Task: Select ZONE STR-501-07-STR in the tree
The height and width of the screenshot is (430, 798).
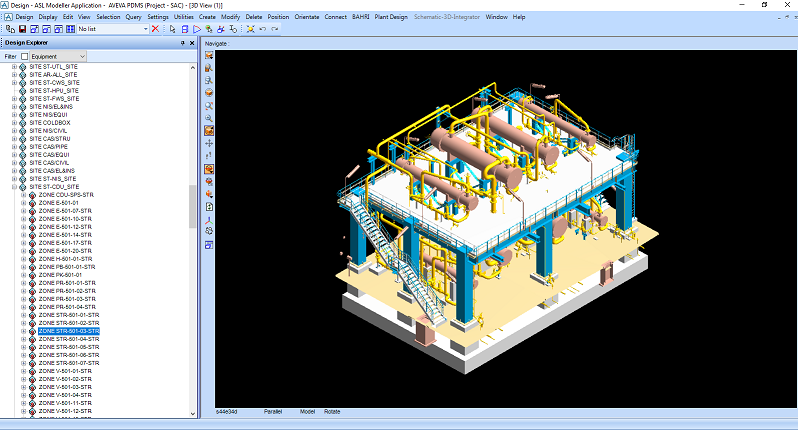Action: [69, 363]
